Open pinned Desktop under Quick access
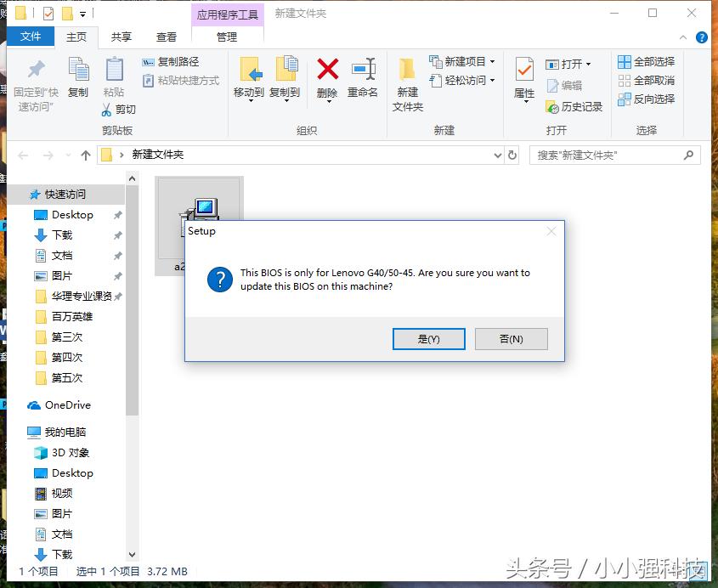Screen dimensions: 718x588 pyautogui.click(x=72, y=215)
